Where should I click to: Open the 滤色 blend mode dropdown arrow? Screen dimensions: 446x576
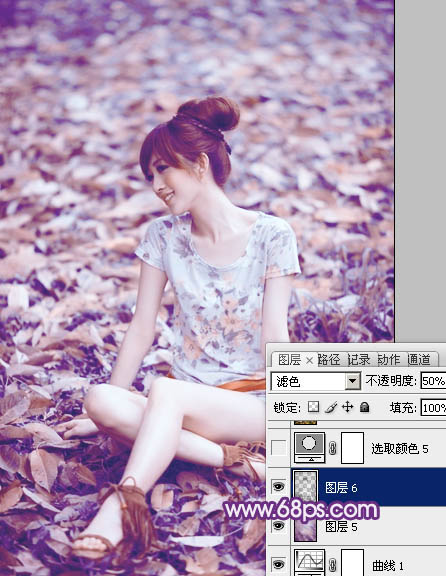(x=352, y=381)
